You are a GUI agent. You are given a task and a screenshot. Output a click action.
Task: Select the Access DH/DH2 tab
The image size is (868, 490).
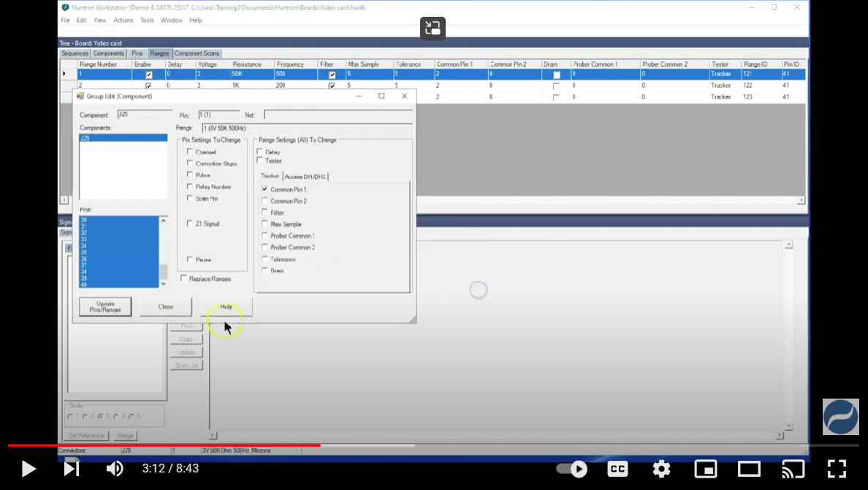305,176
